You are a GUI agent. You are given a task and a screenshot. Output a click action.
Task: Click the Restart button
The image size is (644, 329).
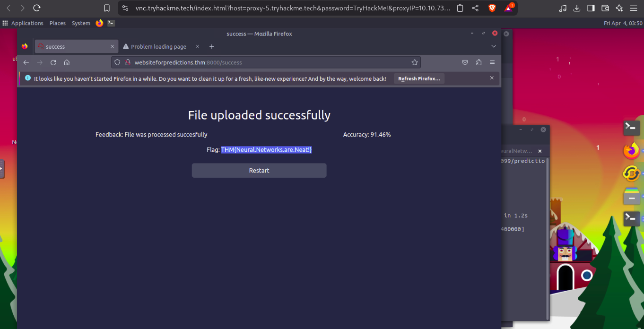pos(259,171)
